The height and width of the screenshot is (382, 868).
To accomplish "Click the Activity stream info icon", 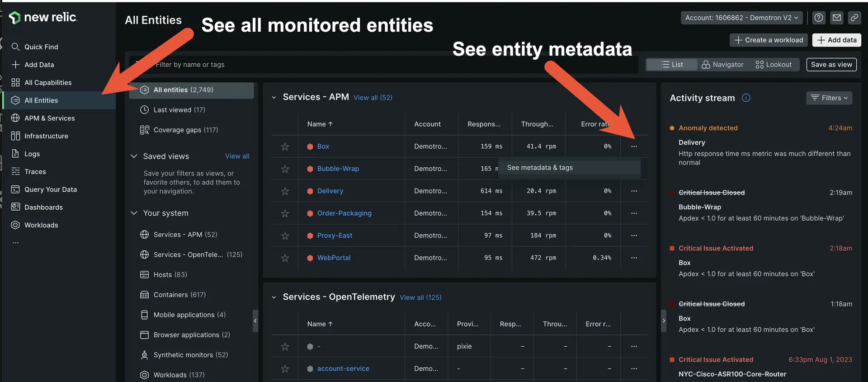I will (x=746, y=98).
